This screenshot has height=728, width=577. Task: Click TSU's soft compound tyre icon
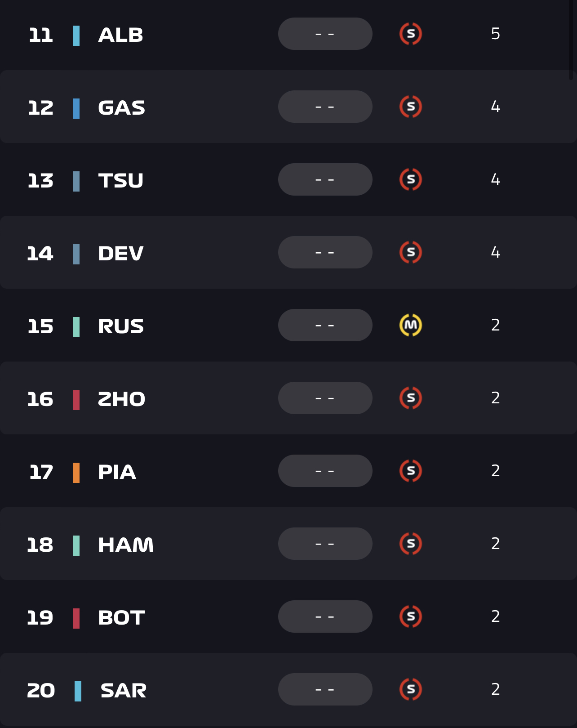point(411,179)
